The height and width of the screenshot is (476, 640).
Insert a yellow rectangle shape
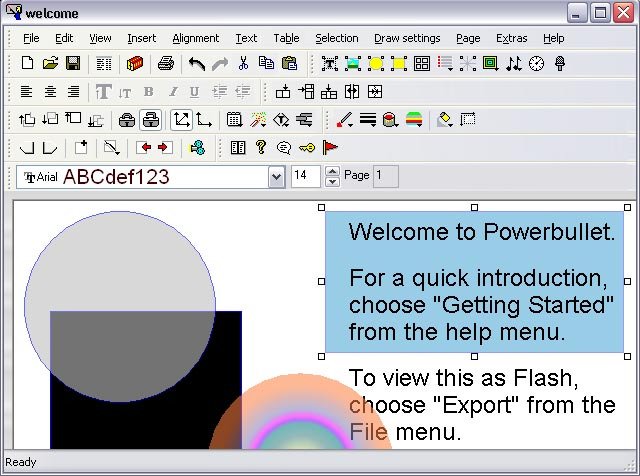point(399,64)
